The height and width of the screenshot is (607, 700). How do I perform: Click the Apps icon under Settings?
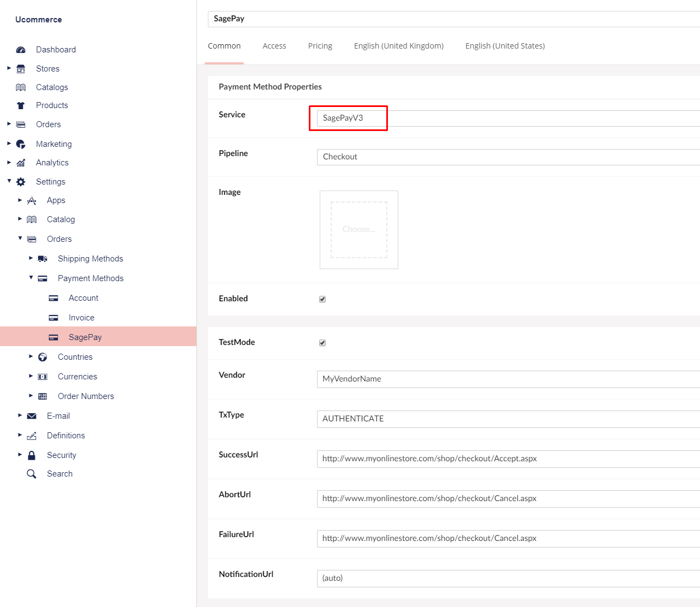coord(32,200)
